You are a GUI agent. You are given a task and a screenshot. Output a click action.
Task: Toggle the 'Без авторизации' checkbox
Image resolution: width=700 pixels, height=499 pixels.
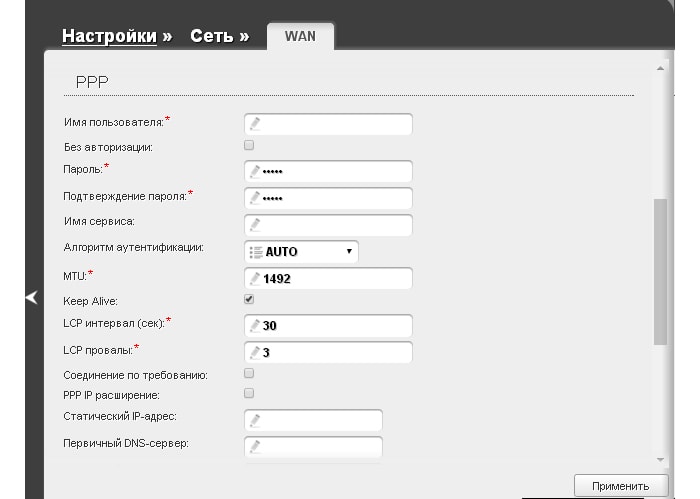pyautogui.click(x=249, y=145)
